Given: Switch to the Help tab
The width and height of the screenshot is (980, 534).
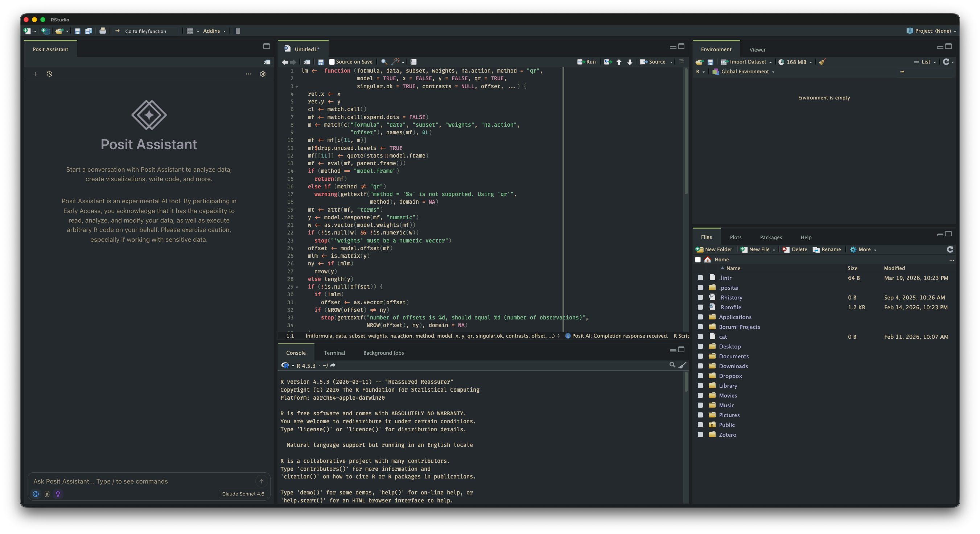Looking at the screenshot, I should coord(806,237).
